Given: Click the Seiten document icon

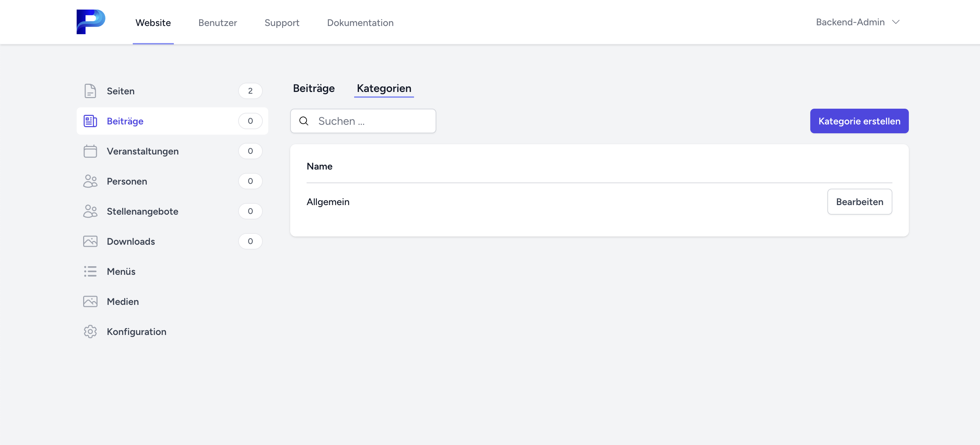Looking at the screenshot, I should [90, 91].
